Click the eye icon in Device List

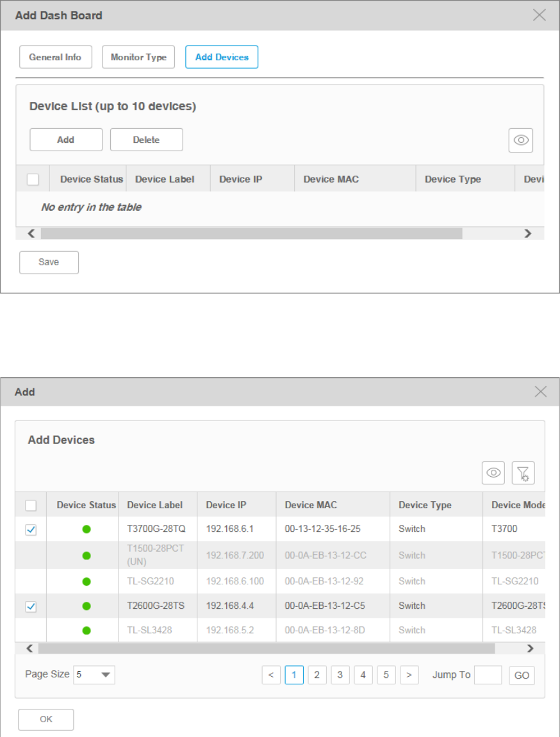coord(521,140)
